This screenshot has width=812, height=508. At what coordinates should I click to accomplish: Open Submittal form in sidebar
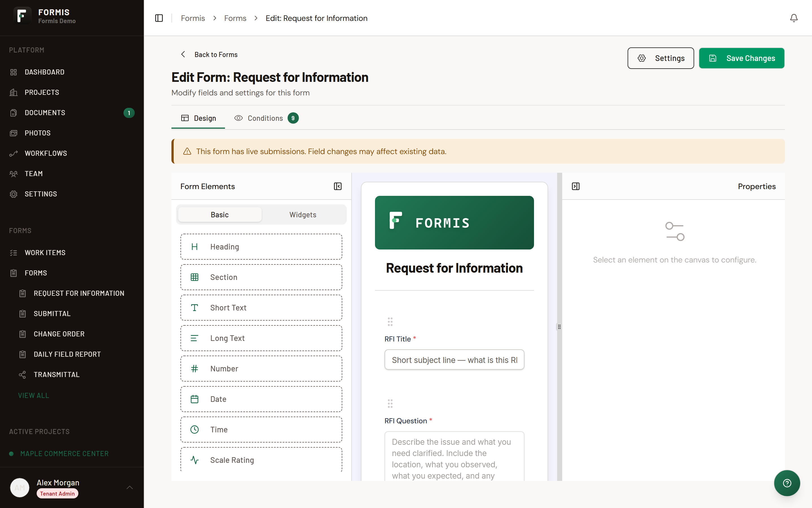(76, 314)
